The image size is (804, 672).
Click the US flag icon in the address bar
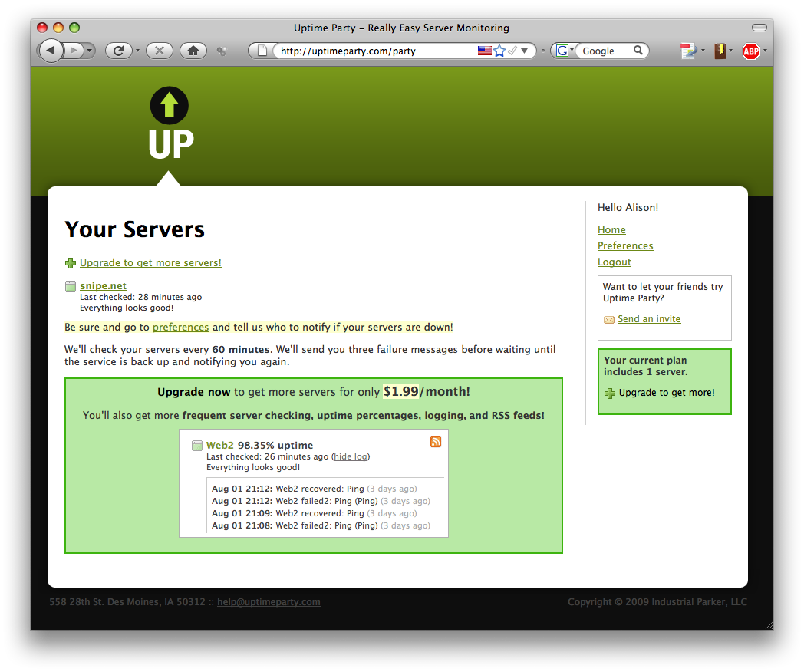pos(485,50)
